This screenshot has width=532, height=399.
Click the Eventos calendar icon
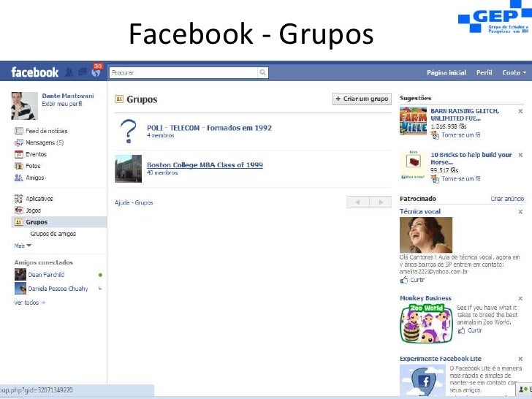pyautogui.click(x=19, y=154)
